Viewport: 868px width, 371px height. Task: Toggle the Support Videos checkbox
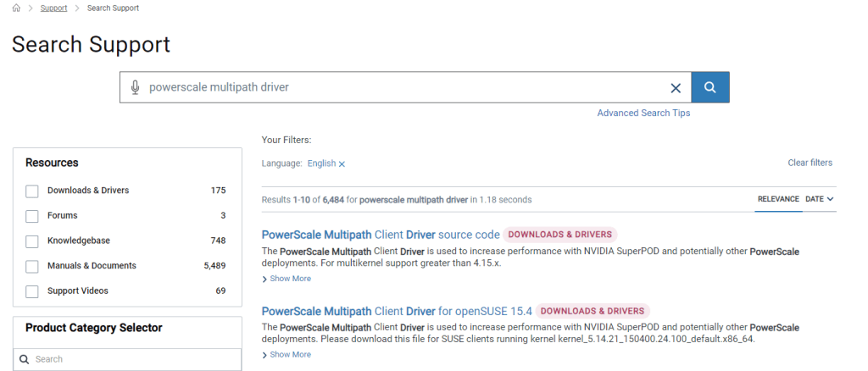[x=32, y=291]
